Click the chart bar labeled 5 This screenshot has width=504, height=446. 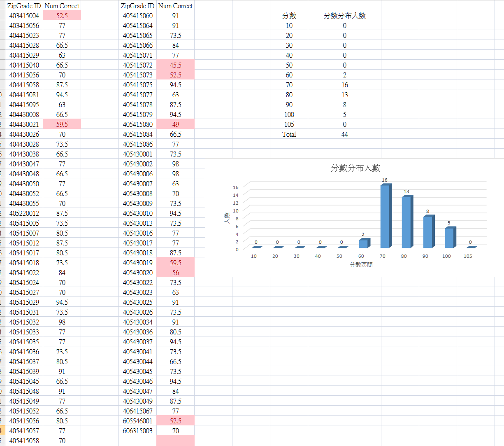coord(450,238)
